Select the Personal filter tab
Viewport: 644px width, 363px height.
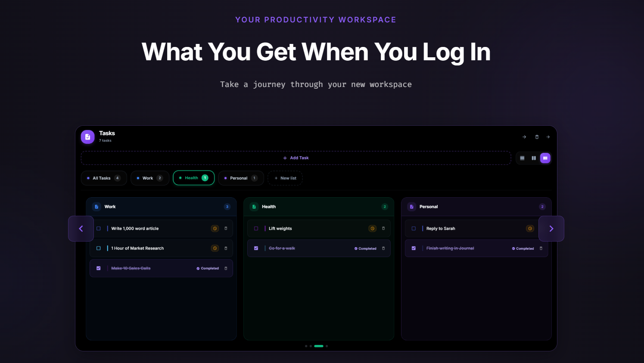pos(241,178)
